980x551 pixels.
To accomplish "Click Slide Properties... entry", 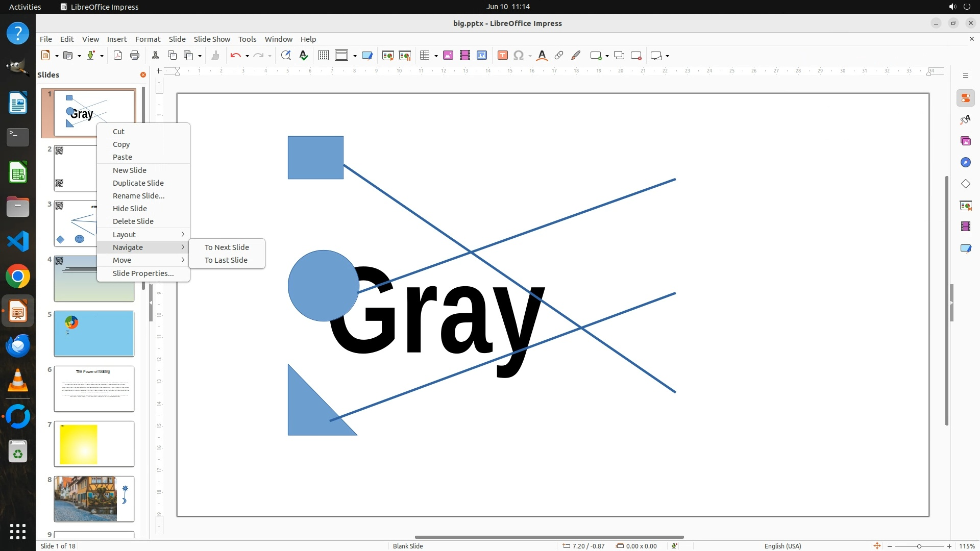I will [143, 273].
